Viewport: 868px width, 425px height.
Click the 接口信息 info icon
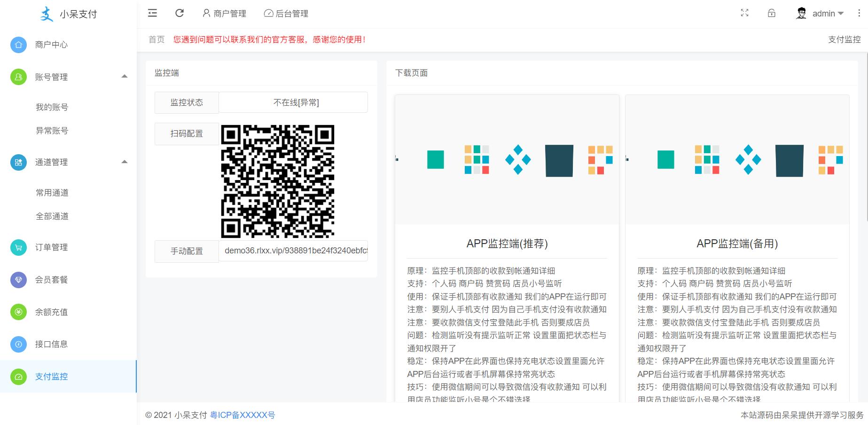(18, 344)
